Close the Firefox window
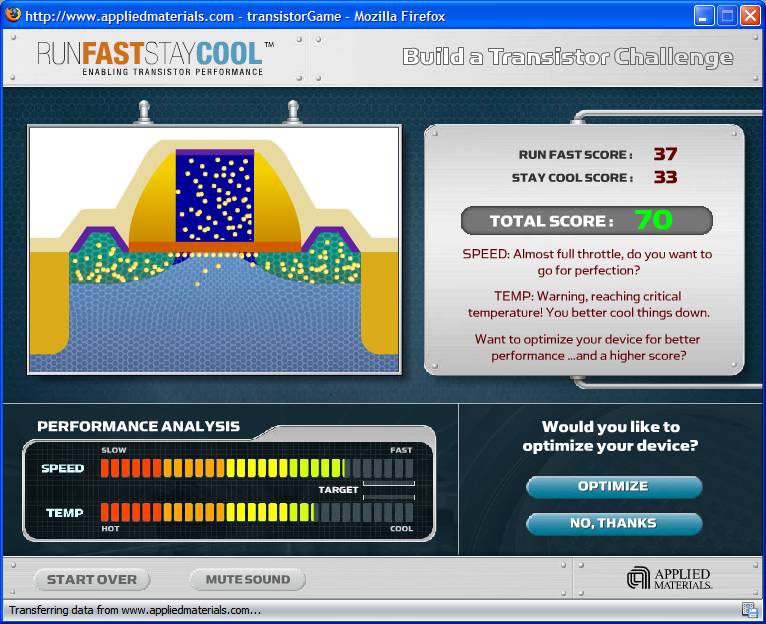Image resolution: width=766 pixels, height=624 pixels. point(750,16)
